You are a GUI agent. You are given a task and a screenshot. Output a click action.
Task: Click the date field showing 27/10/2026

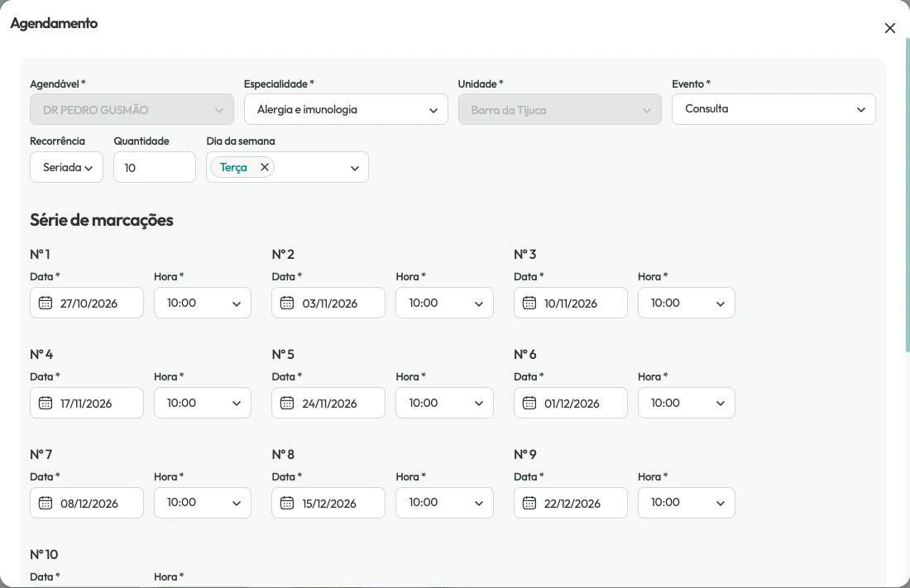(x=87, y=303)
